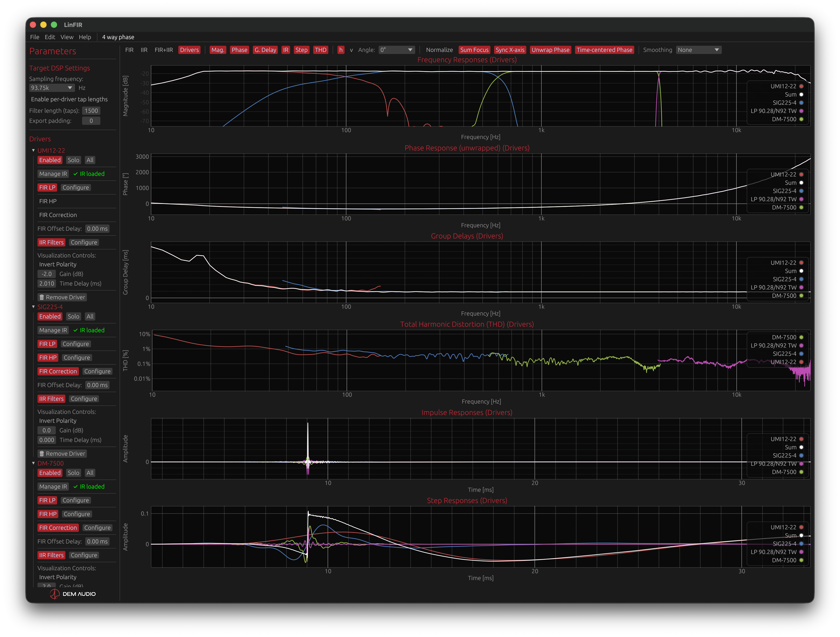Switch to the FIR+IIR view tab

click(x=164, y=50)
